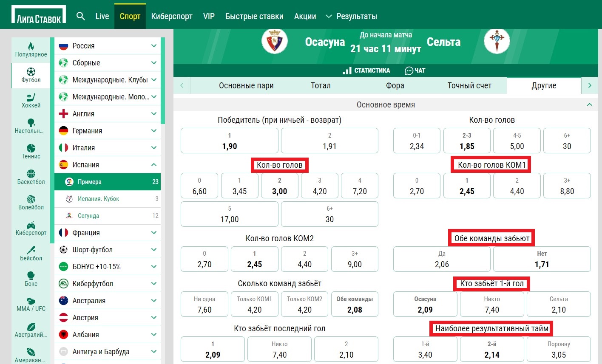This screenshot has height=364, width=602.
Task: Open the Акции menu item
Action: coord(305,16)
